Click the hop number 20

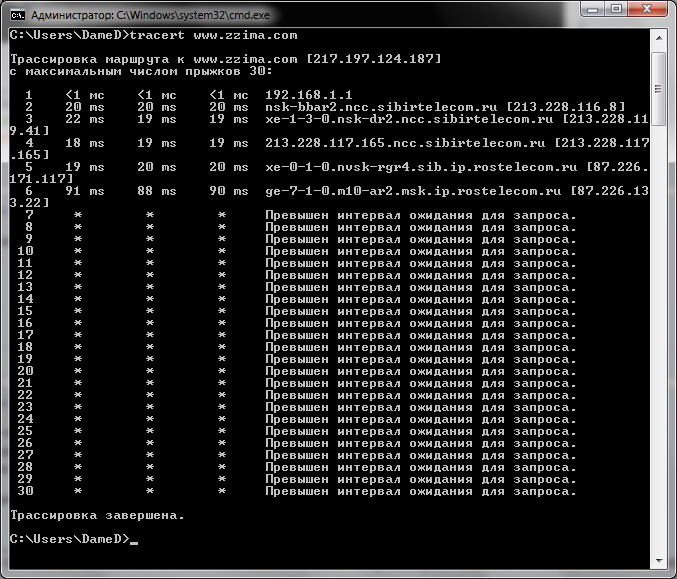point(25,371)
